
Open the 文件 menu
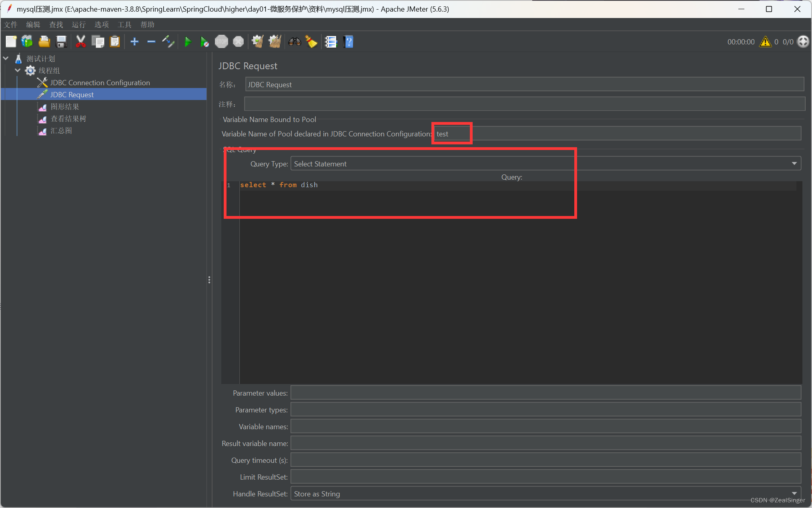(11, 24)
